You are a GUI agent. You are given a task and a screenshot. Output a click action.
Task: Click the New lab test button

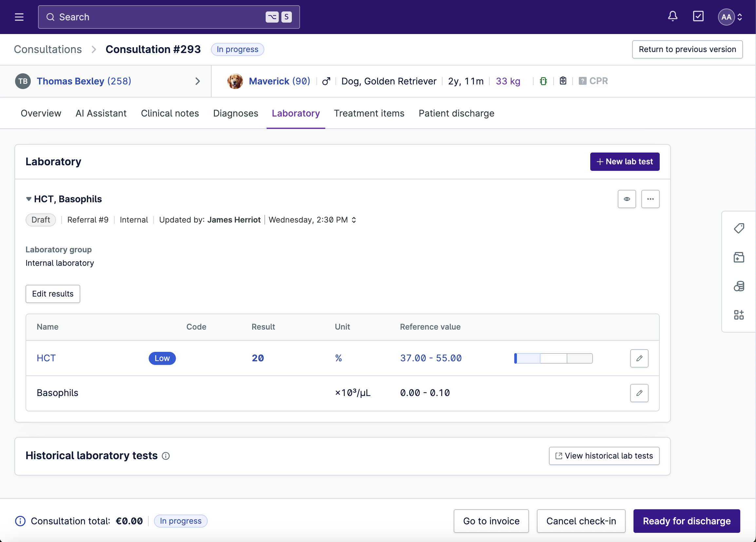click(x=624, y=162)
